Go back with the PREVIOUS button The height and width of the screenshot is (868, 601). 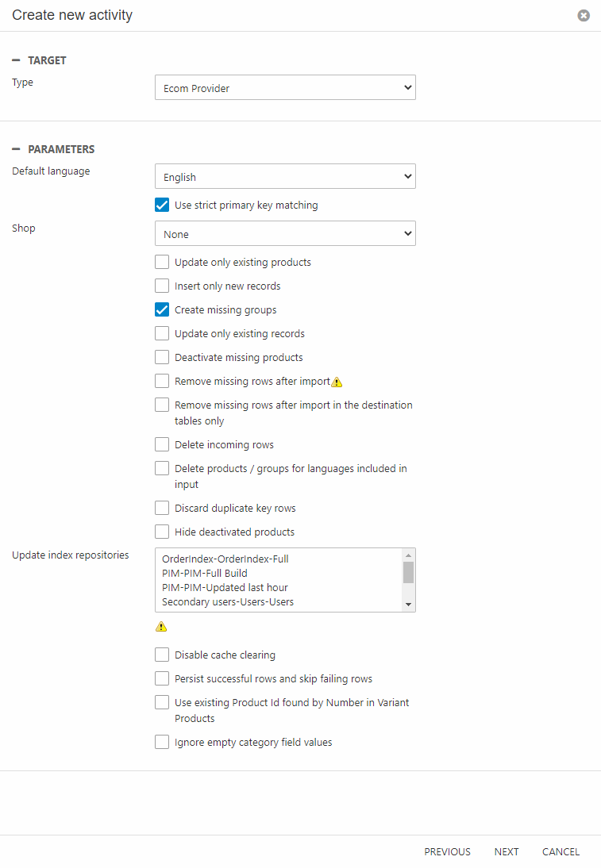447,852
